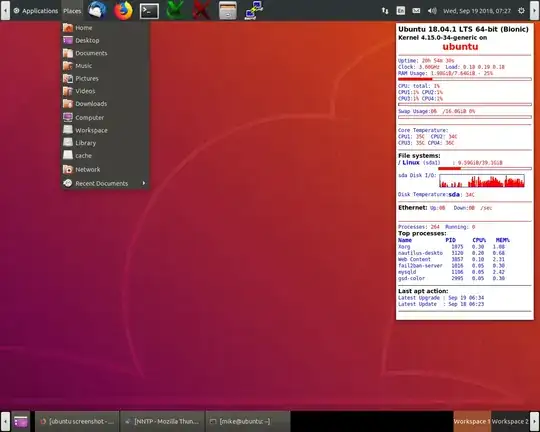Open the terminal launcher icon
Image resolution: width=540 pixels, height=432 pixels.
pos(149,11)
